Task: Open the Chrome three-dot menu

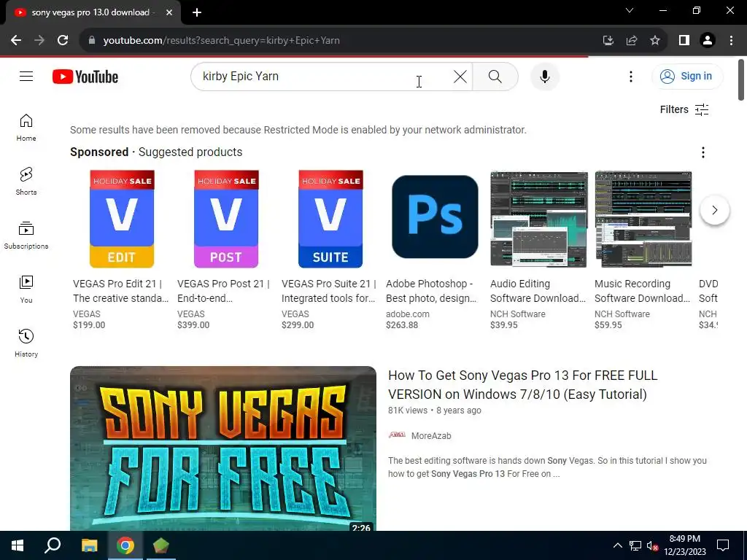Action: point(731,41)
